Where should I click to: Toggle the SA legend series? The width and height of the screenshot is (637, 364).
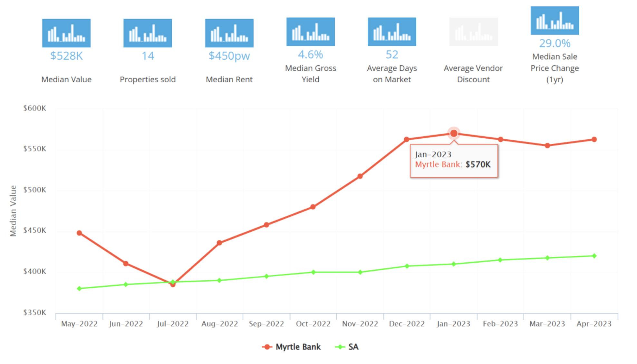[347, 347]
